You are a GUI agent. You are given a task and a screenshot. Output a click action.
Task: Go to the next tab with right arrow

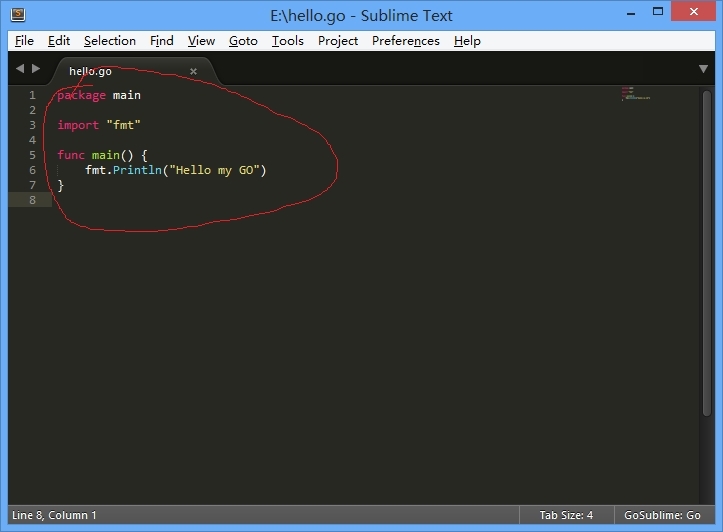click(36, 69)
